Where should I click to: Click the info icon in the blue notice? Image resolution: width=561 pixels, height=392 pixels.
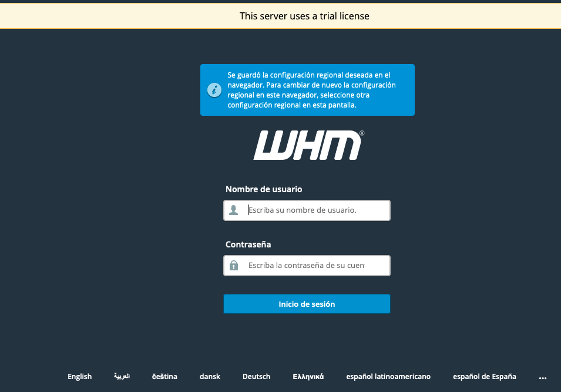[214, 90]
